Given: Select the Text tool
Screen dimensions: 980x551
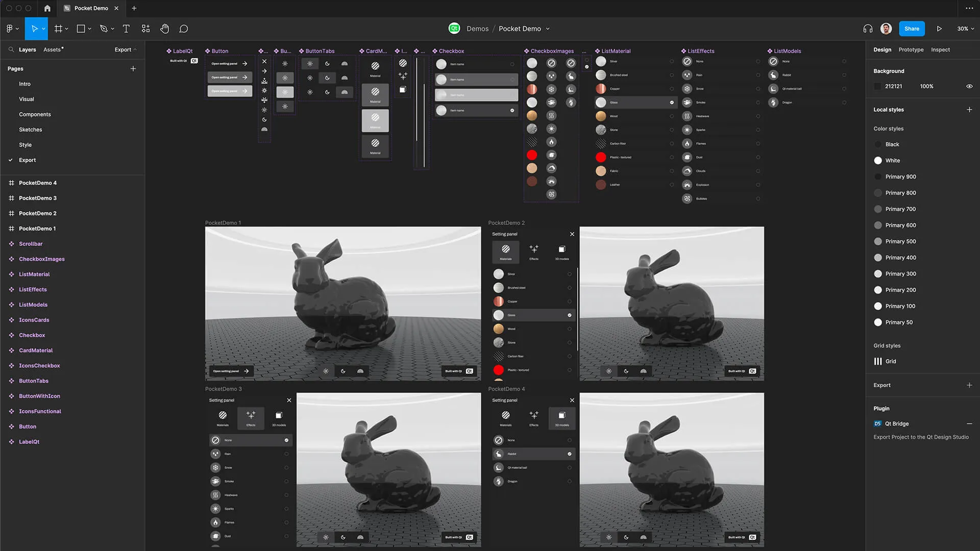Looking at the screenshot, I should 126,29.
